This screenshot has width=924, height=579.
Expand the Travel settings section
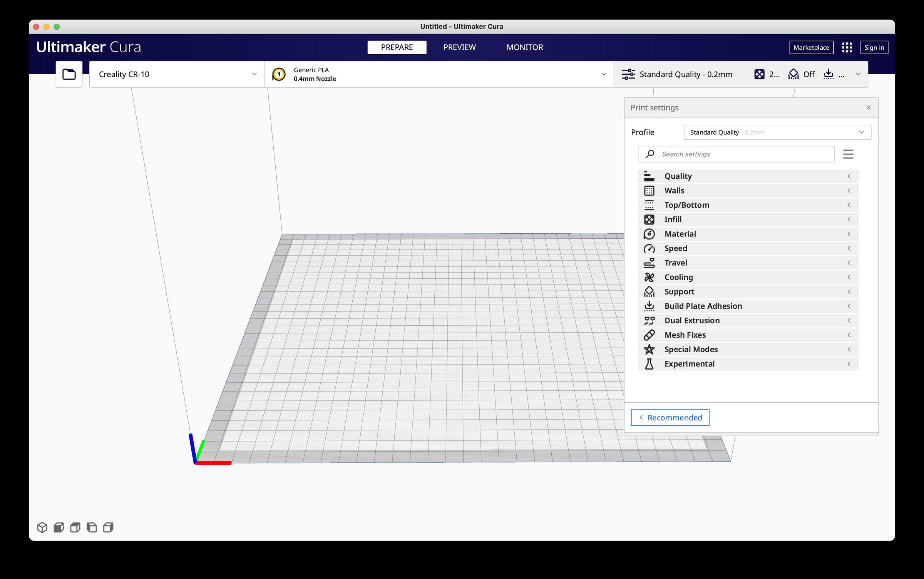point(748,263)
